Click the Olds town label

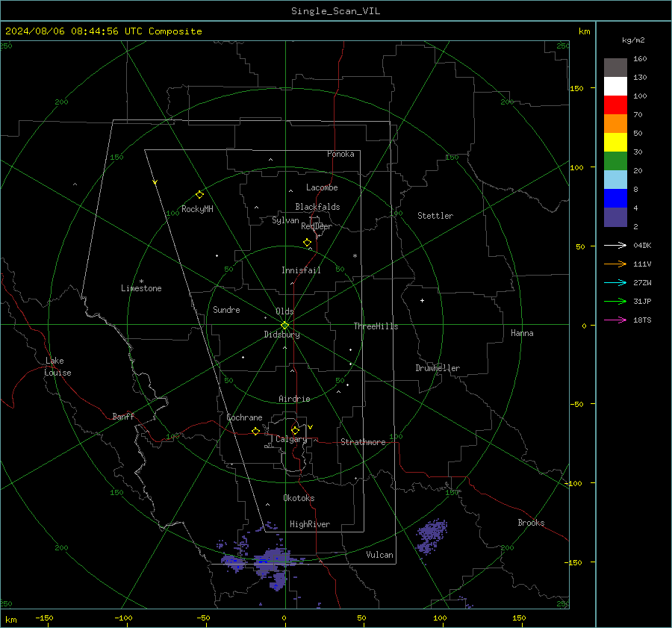pos(284,311)
